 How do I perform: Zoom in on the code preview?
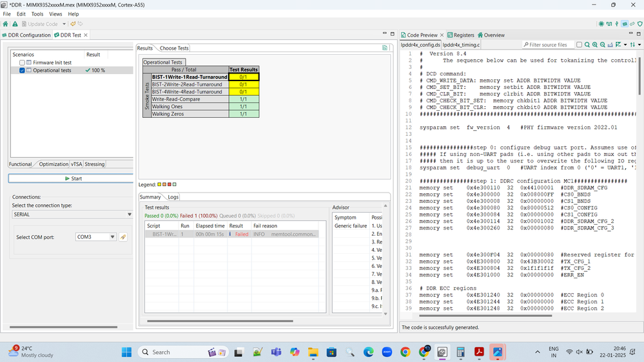click(595, 44)
